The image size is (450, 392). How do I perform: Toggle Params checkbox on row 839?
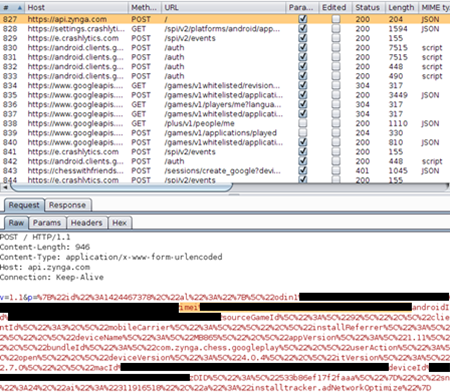point(303,133)
